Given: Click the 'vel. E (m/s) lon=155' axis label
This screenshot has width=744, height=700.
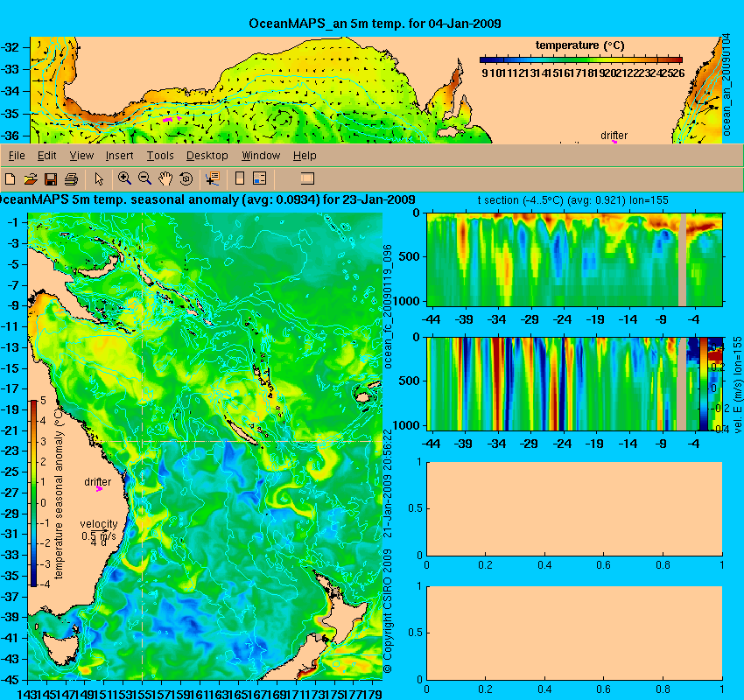Looking at the screenshot, I should (737, 384).
